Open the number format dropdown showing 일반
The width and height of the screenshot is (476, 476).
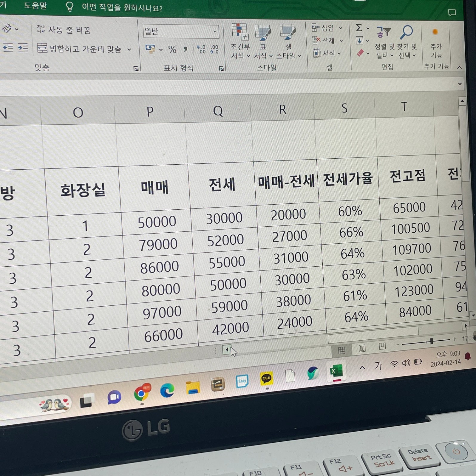pos(181,31)
